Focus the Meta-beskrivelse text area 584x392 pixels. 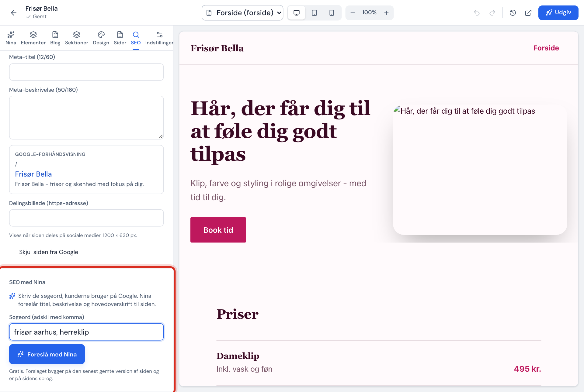point(86,118)
